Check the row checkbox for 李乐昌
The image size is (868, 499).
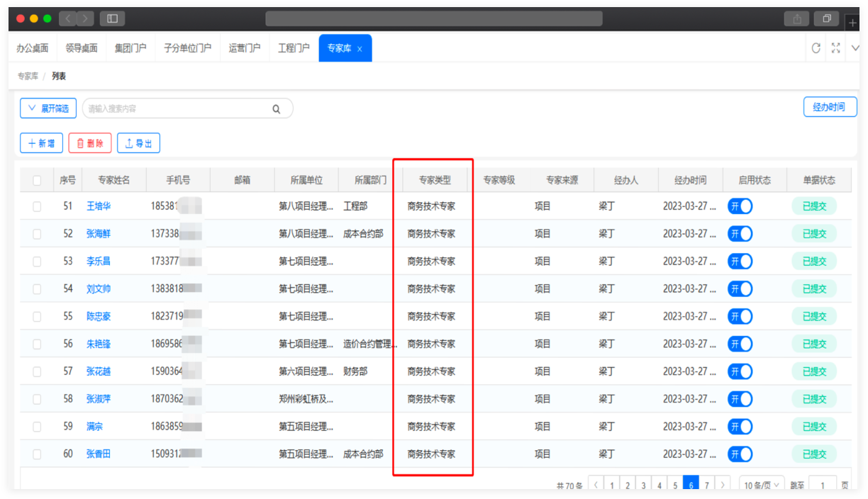pos(37,262)
